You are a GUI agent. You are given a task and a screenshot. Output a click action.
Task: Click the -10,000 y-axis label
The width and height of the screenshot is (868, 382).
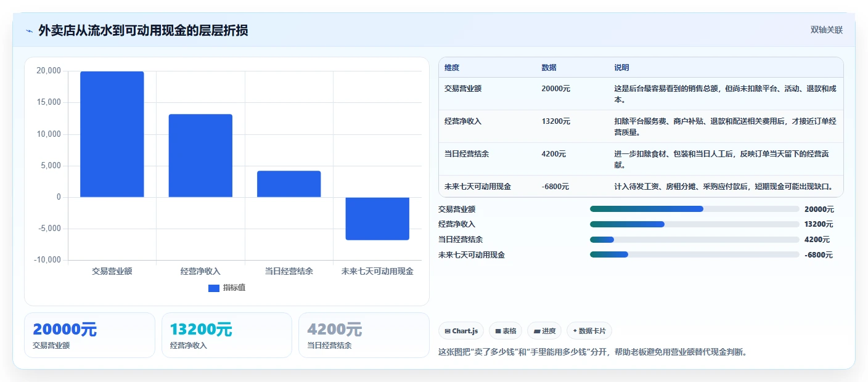pyautogui.click(x=47, y=260)
